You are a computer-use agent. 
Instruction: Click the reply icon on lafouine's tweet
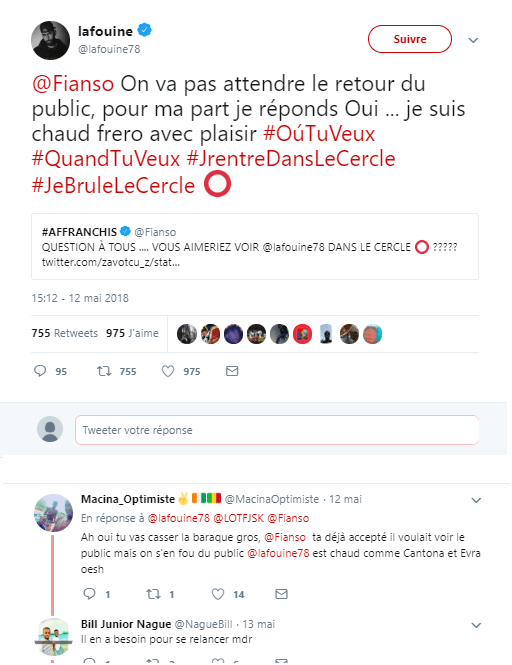(x=40, y=371)
